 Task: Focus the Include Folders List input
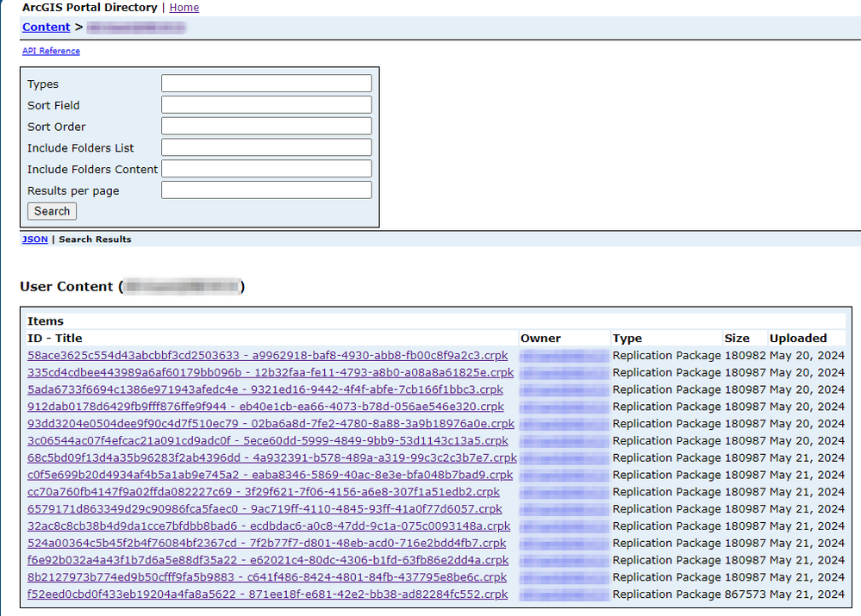coord(266,147)
